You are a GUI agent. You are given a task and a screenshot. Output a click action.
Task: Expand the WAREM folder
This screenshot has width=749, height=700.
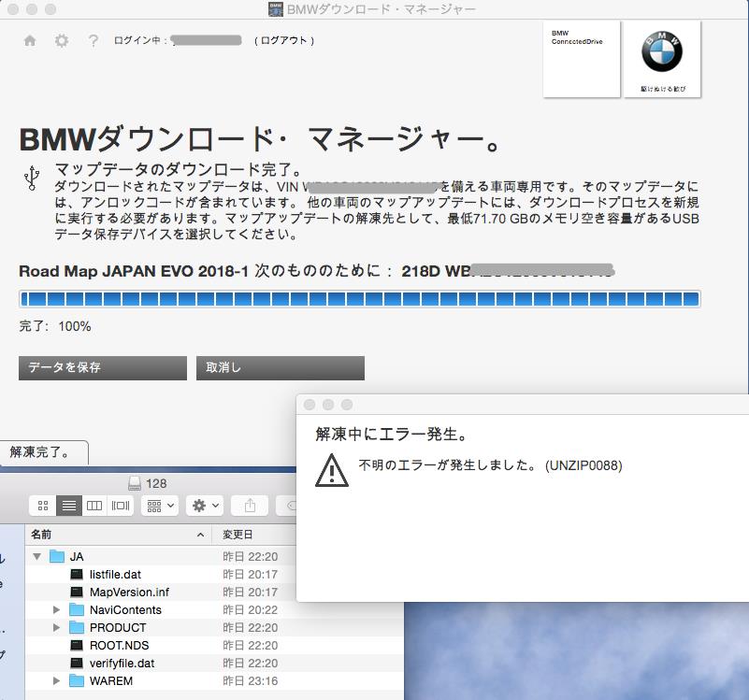(x=56, y=681)
